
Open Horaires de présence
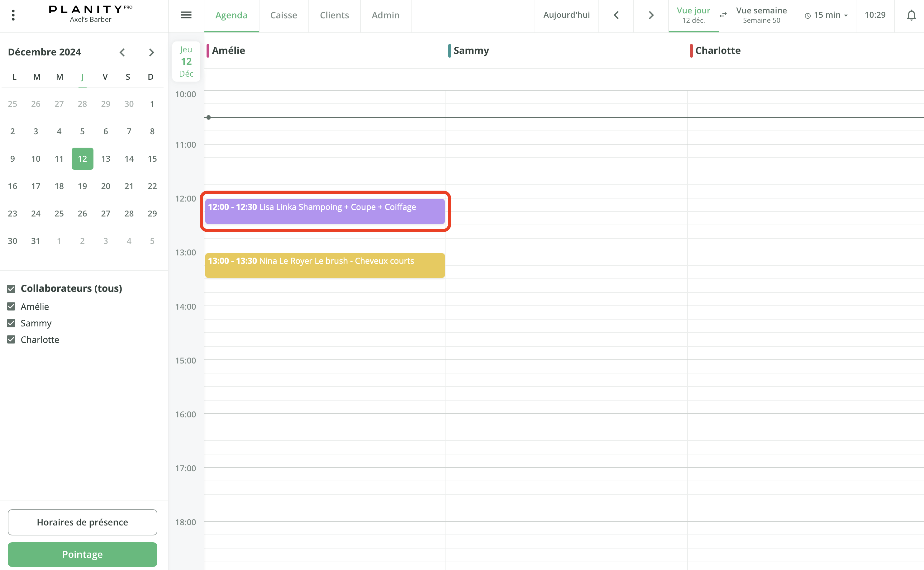coord(82,522)
